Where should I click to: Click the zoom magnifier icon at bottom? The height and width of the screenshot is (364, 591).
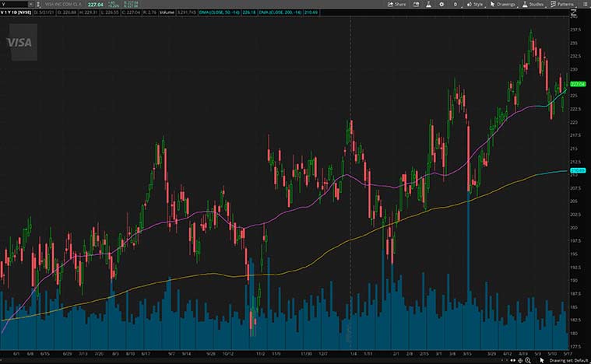click(526, 360)
